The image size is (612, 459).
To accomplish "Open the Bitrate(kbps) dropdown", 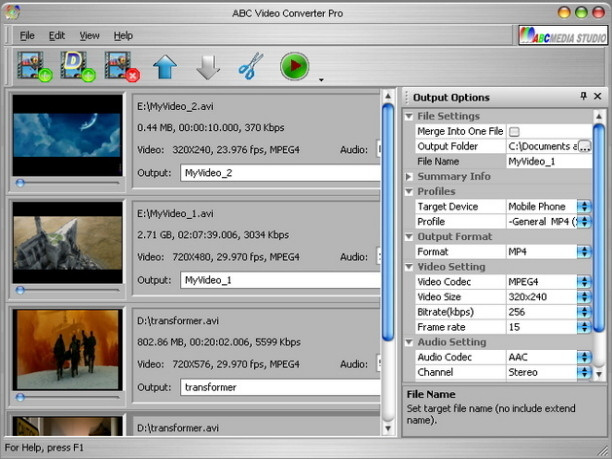I will (584, 312).
